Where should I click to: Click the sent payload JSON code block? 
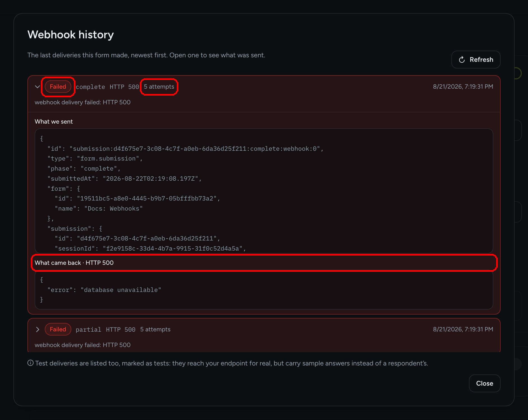264,191
